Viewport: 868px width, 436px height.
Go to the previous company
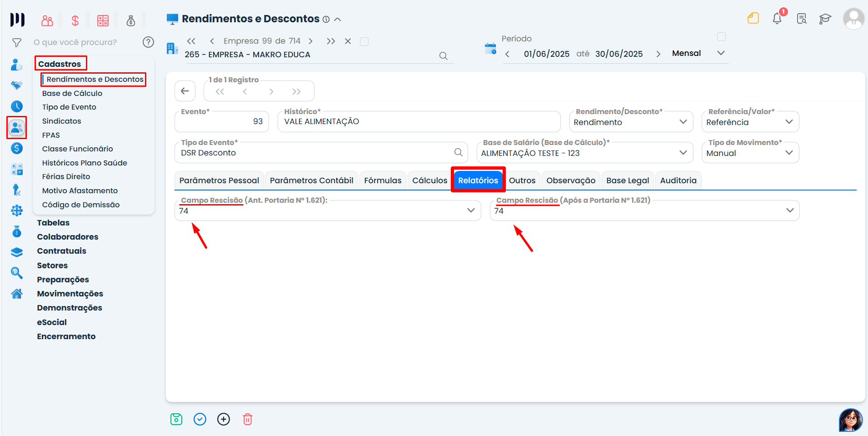pyautogui.click(x=212, y=41)
